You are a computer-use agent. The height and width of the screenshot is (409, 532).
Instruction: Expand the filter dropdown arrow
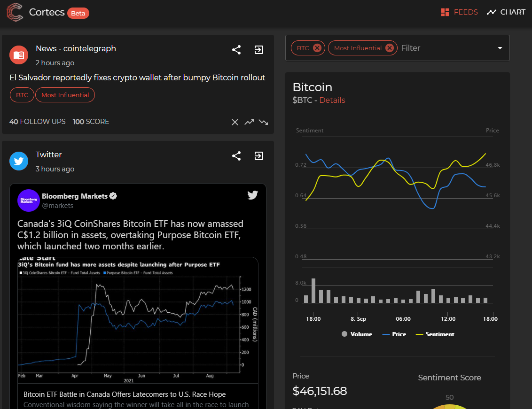[x=500, y=48]
